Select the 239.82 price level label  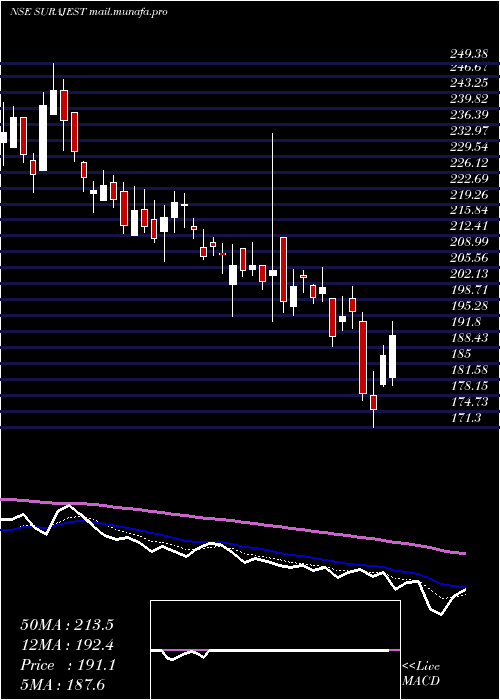tap(469, 99)
